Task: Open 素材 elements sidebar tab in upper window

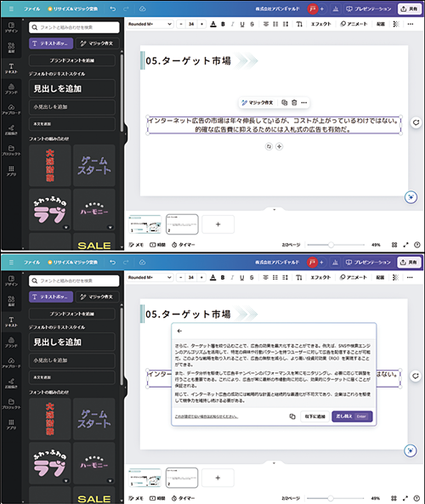Action: (11, 48)
